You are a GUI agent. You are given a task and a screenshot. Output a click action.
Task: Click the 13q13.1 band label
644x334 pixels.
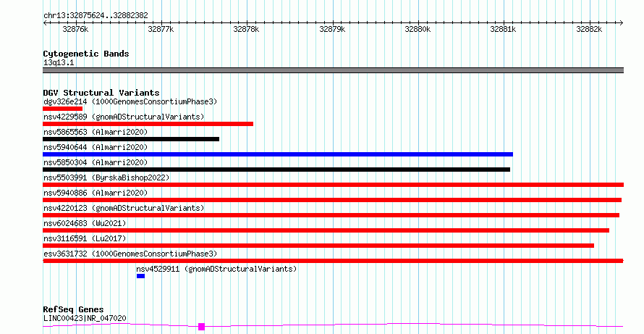tap(59, 63)
